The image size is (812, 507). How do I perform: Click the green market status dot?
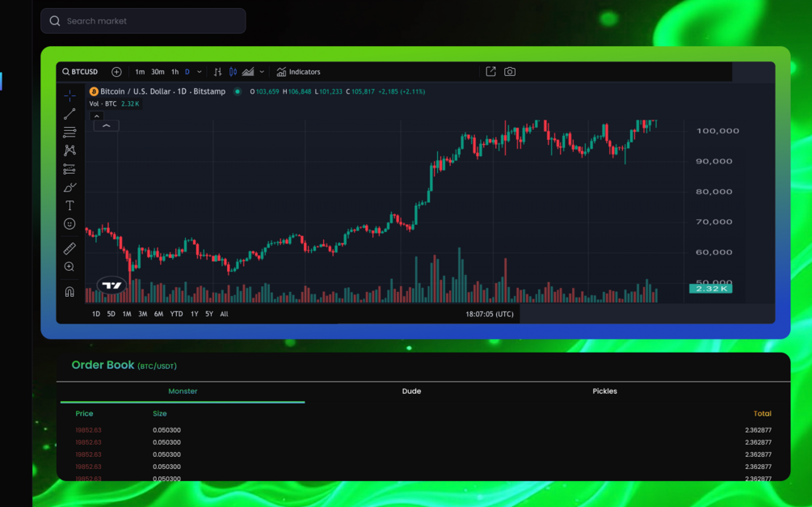click(x=238, y=91)
